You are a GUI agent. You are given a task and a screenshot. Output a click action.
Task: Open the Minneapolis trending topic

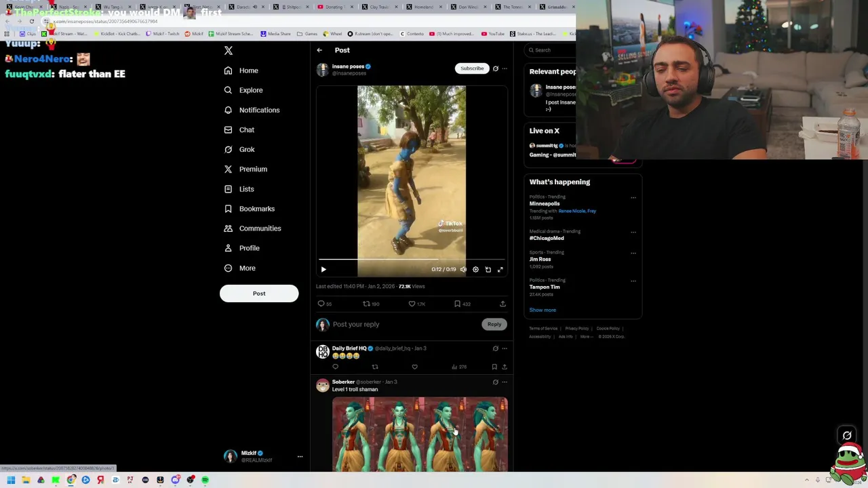point(545,204)
